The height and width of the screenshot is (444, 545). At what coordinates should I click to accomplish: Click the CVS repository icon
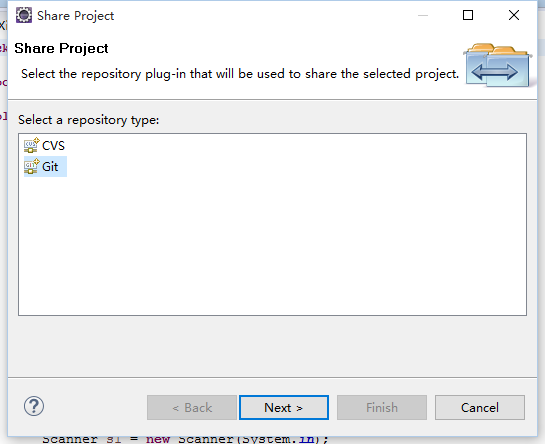point(32,145)
